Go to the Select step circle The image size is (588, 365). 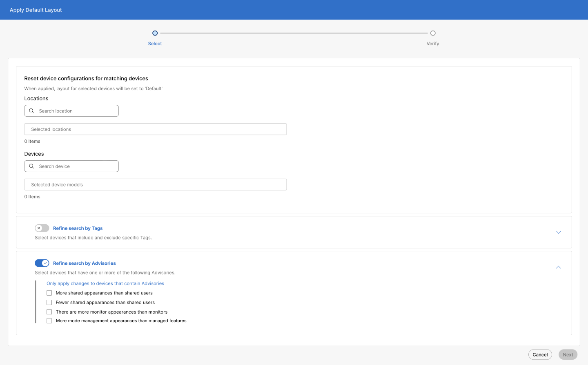tap(155, 33)
